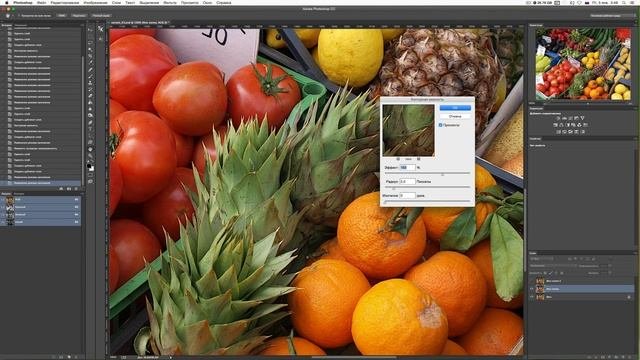Open the Файл menu

coord(42,2)
